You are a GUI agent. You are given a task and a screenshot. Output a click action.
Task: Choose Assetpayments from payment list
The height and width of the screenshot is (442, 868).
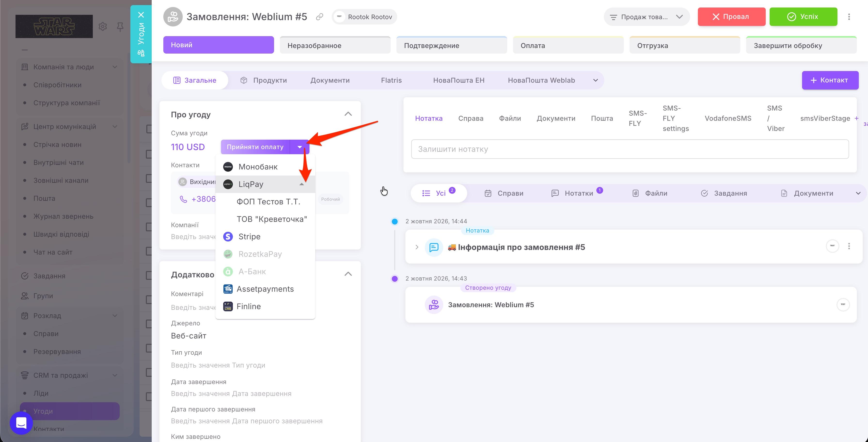pyautogui.click(x=265, y=289)
